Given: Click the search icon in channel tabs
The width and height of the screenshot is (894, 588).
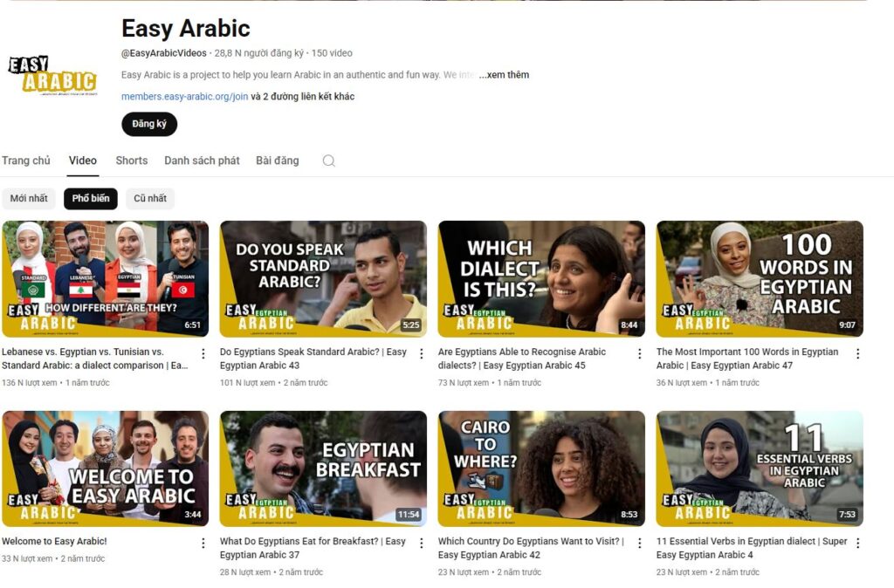Looking at the screenshot, I should (x=329, y=161).
